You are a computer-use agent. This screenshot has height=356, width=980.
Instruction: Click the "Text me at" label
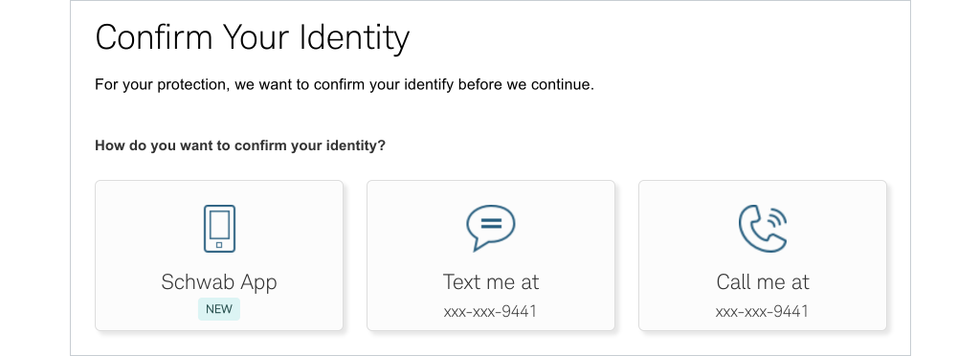pyautogui.click(x=491, y=282)
